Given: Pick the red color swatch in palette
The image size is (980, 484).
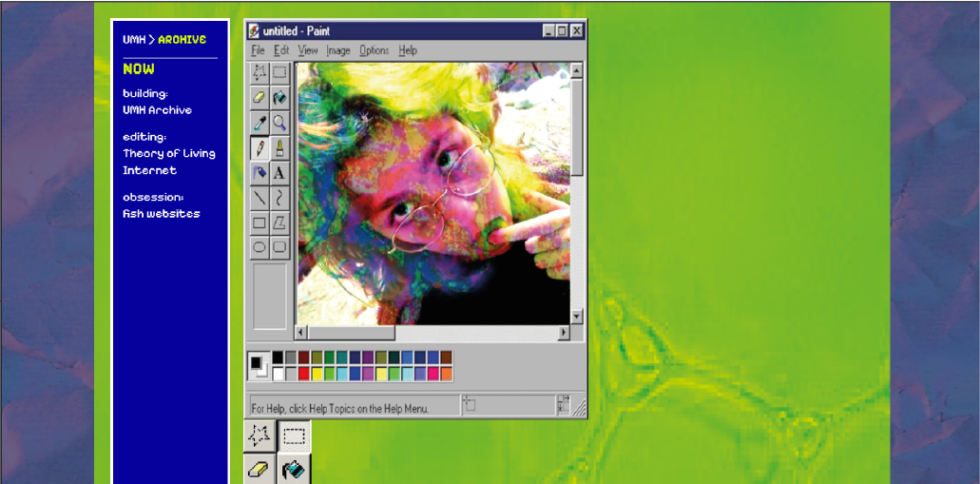Looking at the screenshot, I should click(x=304, y=374).
